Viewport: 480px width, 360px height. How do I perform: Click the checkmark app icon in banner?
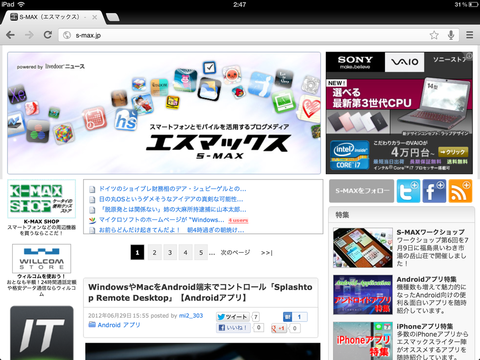[209, 68]
